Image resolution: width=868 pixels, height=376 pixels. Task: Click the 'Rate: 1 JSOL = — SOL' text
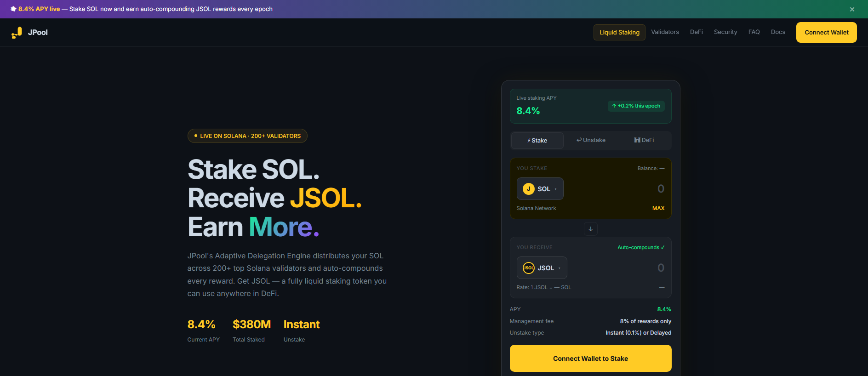click(x=544, y=287)
